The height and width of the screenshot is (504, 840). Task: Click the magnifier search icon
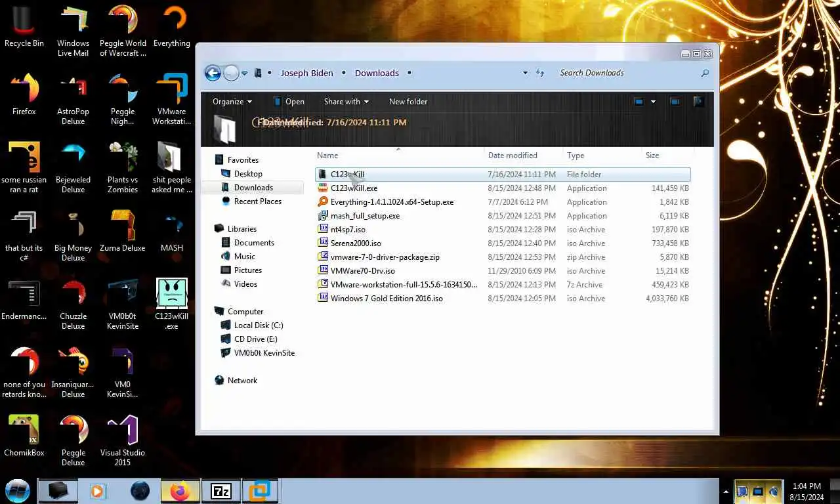tap(705, 73)
